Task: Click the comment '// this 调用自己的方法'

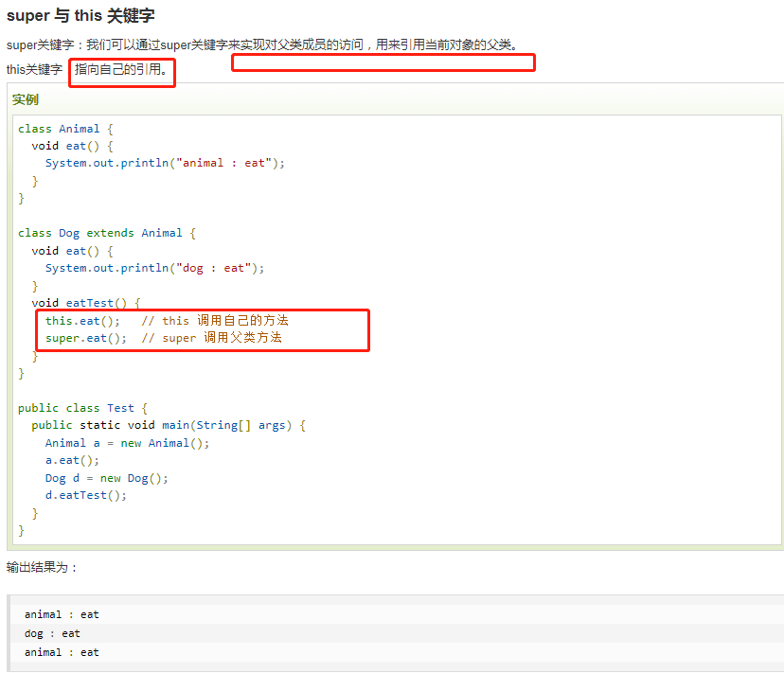Action: 215,321
